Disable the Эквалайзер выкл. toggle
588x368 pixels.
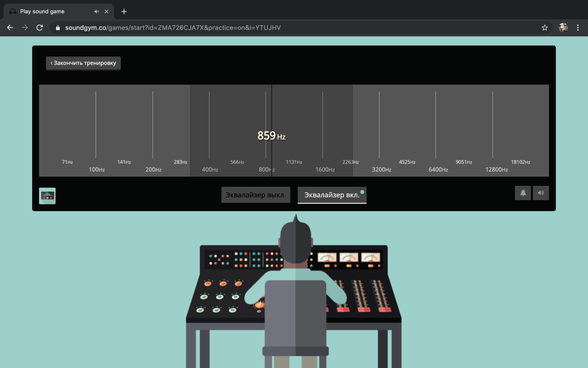point(256,195)
